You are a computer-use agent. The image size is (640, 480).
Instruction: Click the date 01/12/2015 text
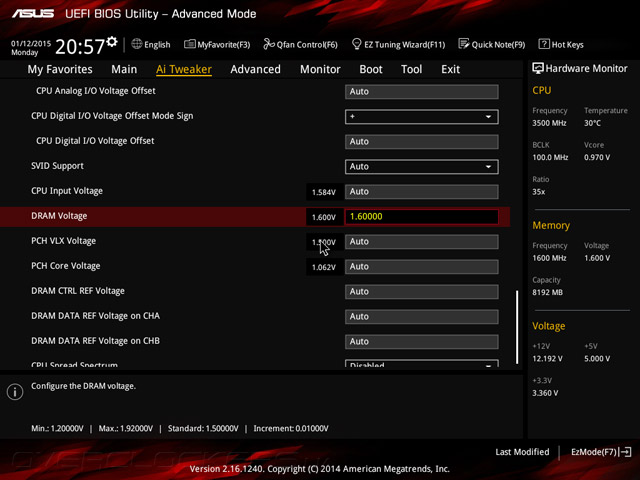[31, 43]
